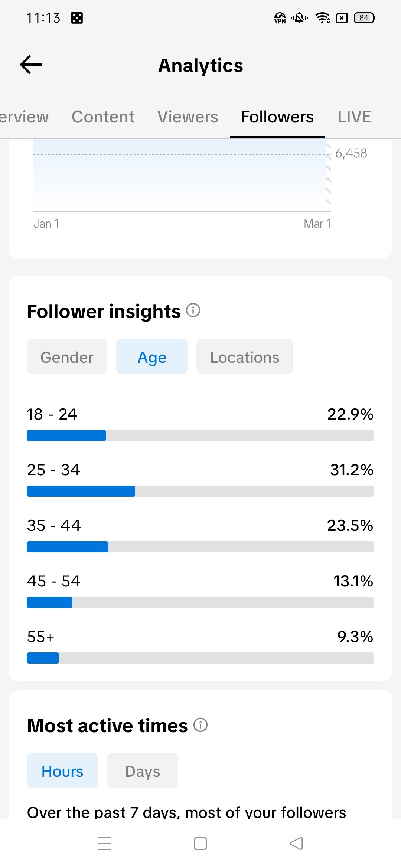Tap the 55+ age progress bar
401x868 pixels.
[200, 658]
